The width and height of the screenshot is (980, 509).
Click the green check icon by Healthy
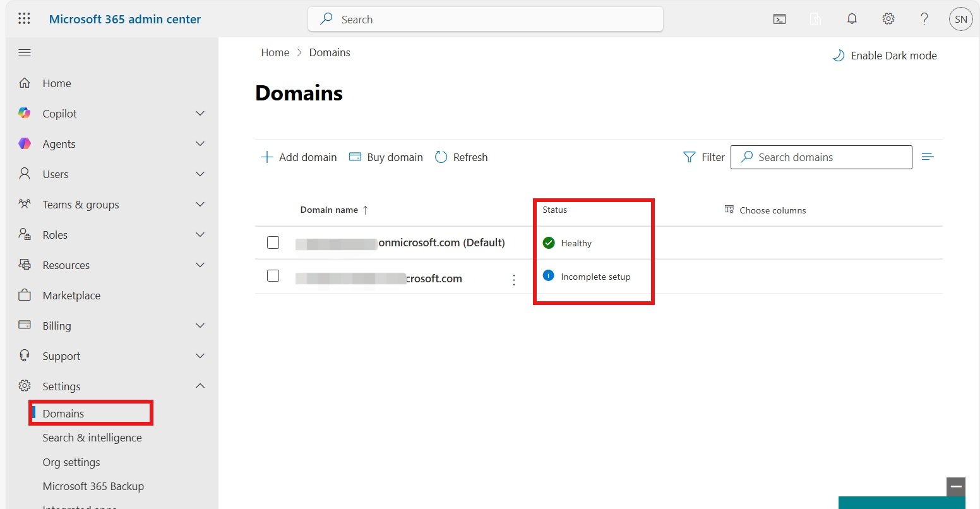549,243
